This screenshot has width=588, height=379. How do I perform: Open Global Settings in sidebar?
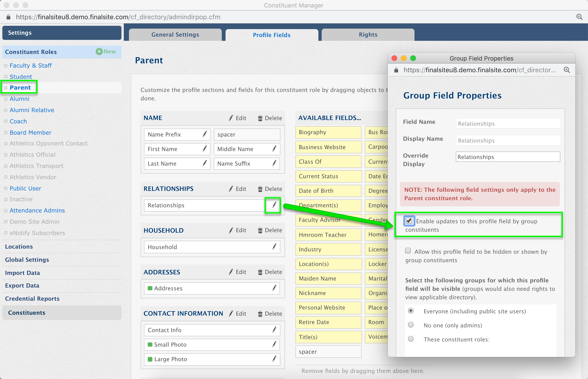point(27,260)
